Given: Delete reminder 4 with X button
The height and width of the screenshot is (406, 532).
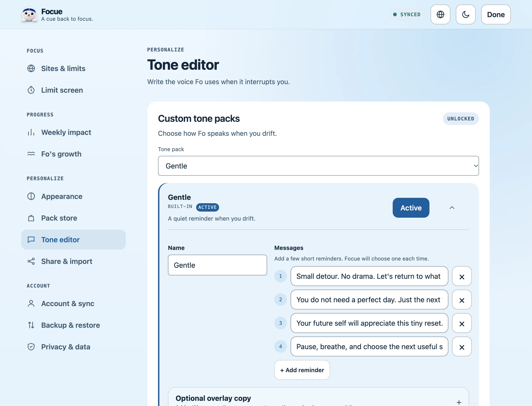Looking at the screenshot, I should click(x=462, y=346).
